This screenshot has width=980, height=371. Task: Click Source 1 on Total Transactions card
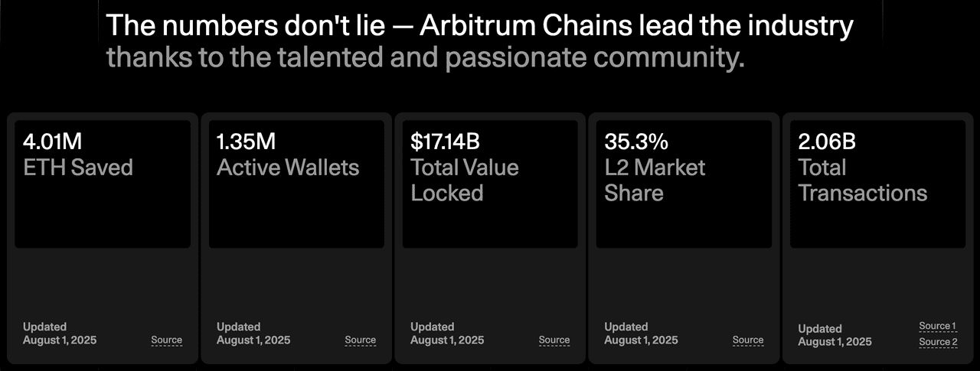[937, 327]
